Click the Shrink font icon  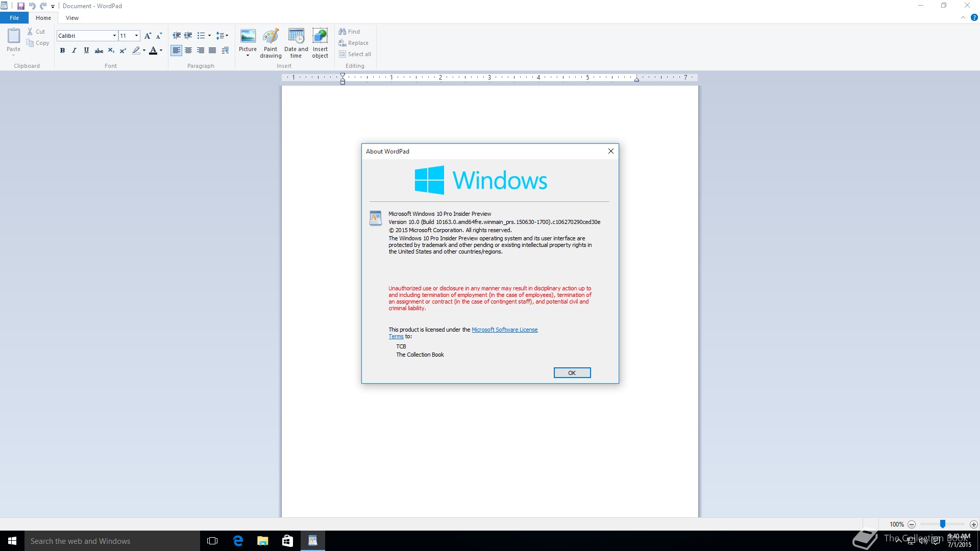tap(159, 36)
